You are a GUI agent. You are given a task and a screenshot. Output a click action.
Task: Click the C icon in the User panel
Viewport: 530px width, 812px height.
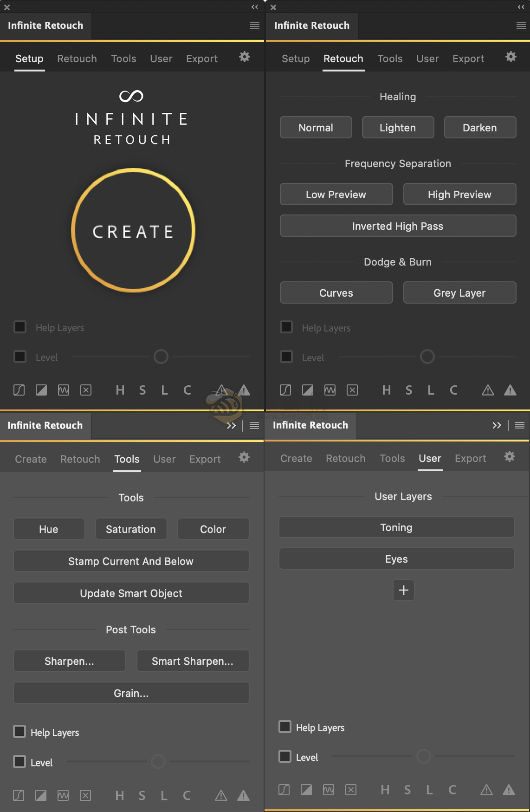click(x=452, y=790)
